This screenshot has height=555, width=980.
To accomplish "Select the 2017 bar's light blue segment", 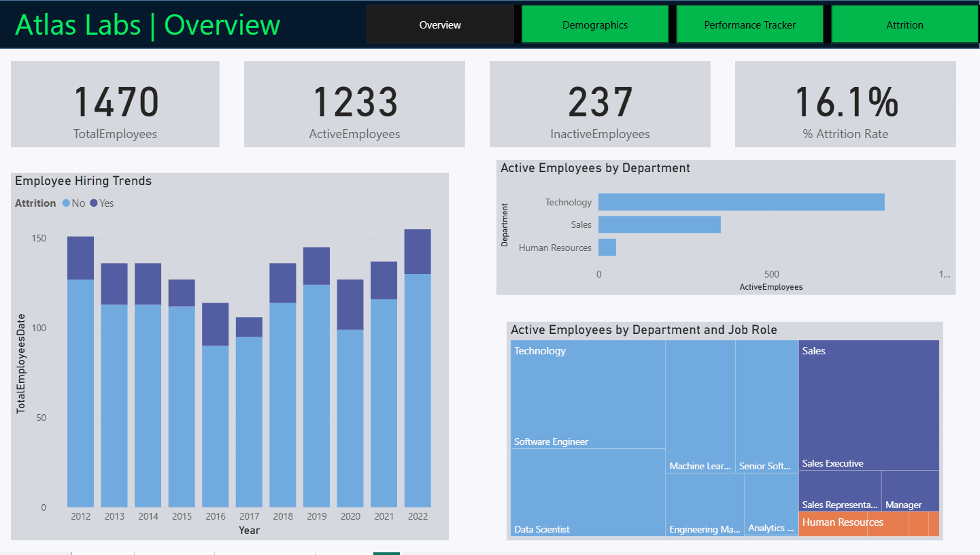I will 249,422.
